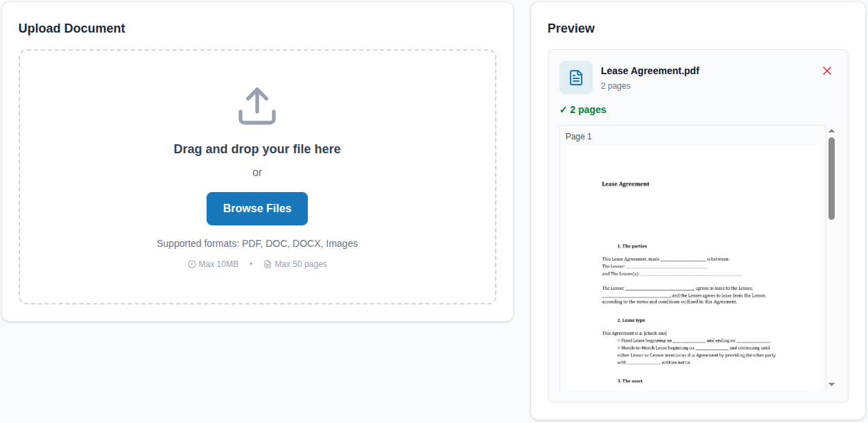Click the 'Max 10MB' label
The height and width of the screenshot is (423, 868).
[x=218, y=264]
